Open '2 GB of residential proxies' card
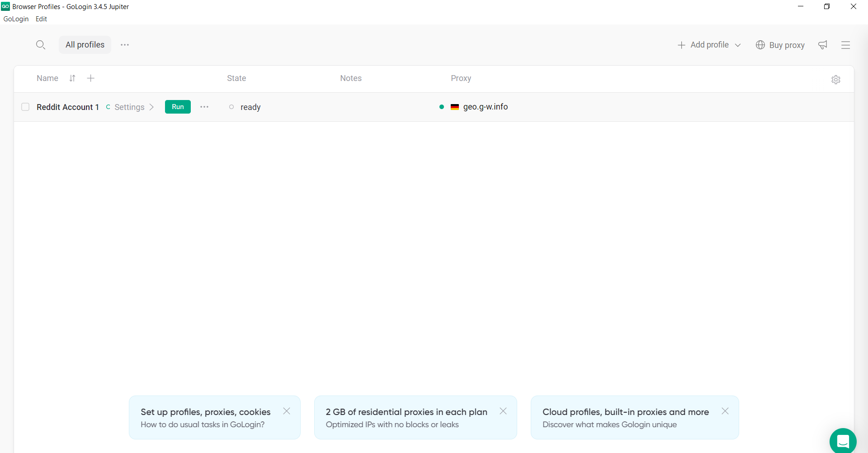Image resolution: width=868 pixels, height=453 pixels. (x=415, y=417)
